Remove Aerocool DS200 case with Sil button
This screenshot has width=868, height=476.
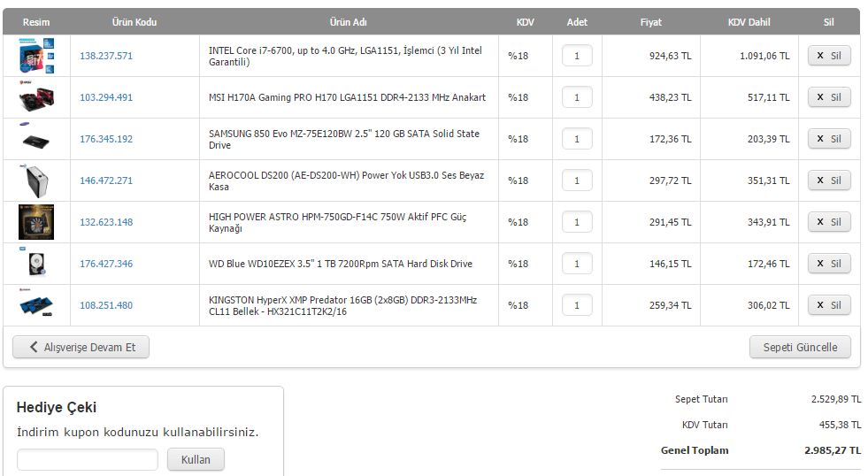click(x=829, y=180)
